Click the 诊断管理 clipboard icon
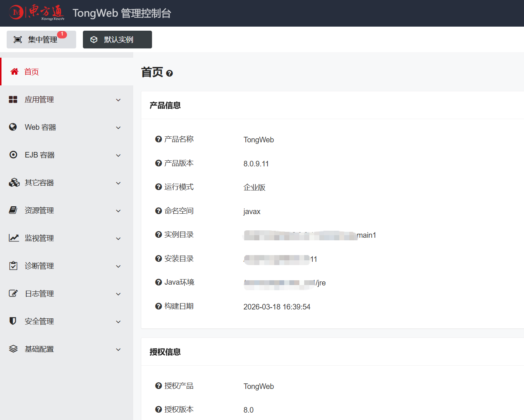 (x=13, y=265)
